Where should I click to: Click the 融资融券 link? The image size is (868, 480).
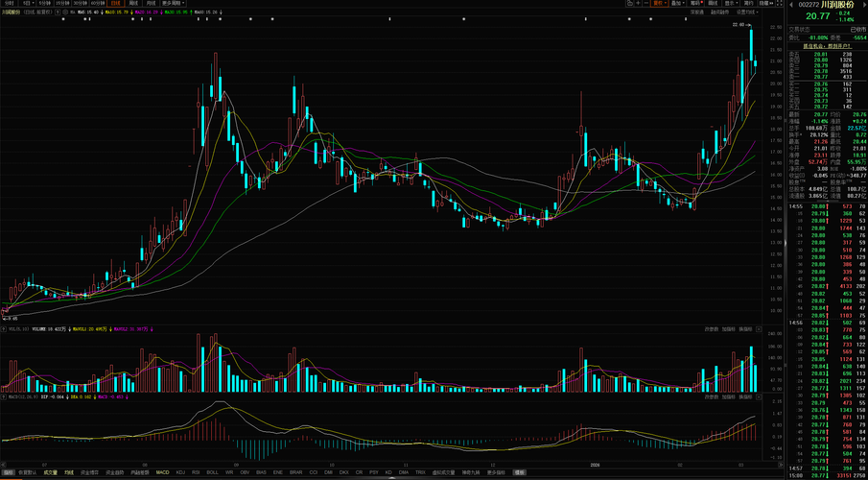pos(719,12)
